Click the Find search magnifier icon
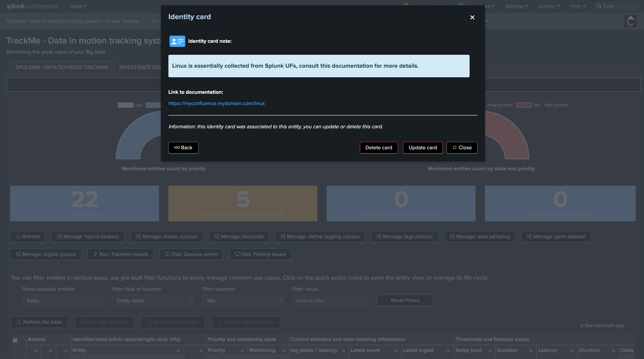644x359 pixels. click(x=599, y=6)
